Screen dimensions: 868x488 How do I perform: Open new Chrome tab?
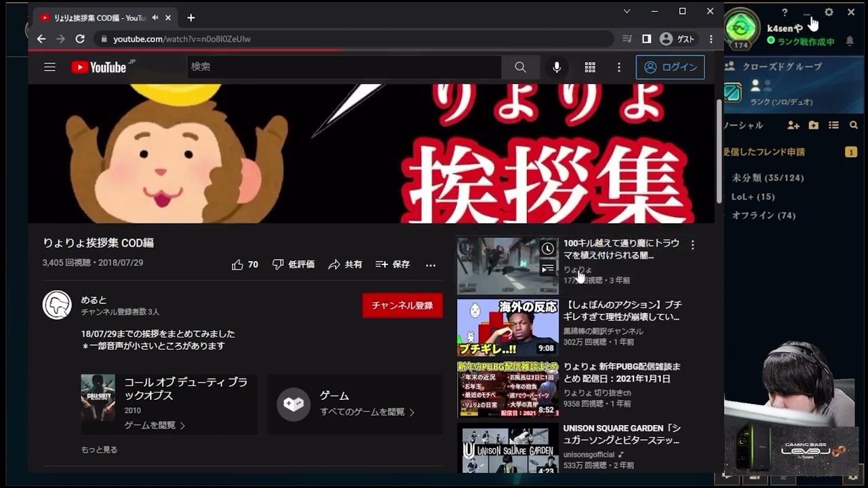pos(191,18)
